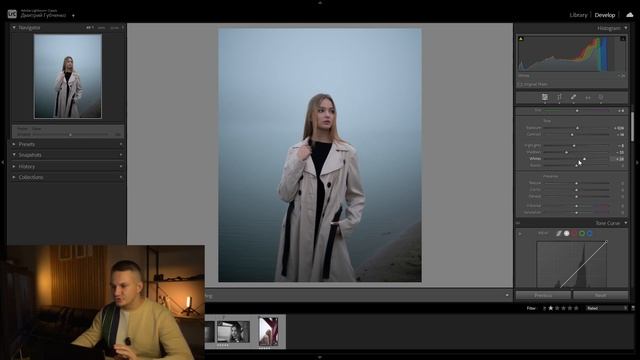This screenshot has width=640, height=360.
Task: Expand the Collections panel
Action: tap(14, 177)
